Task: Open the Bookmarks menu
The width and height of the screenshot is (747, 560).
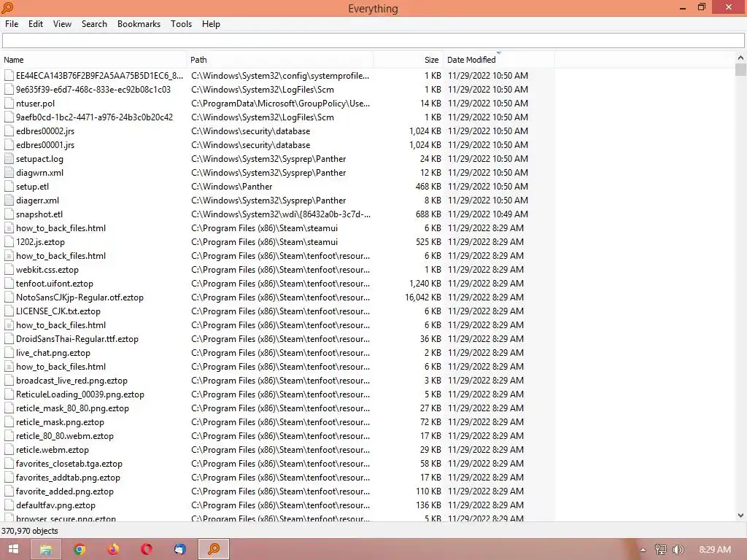Action: pyautogui.click(x=139, y=24)
